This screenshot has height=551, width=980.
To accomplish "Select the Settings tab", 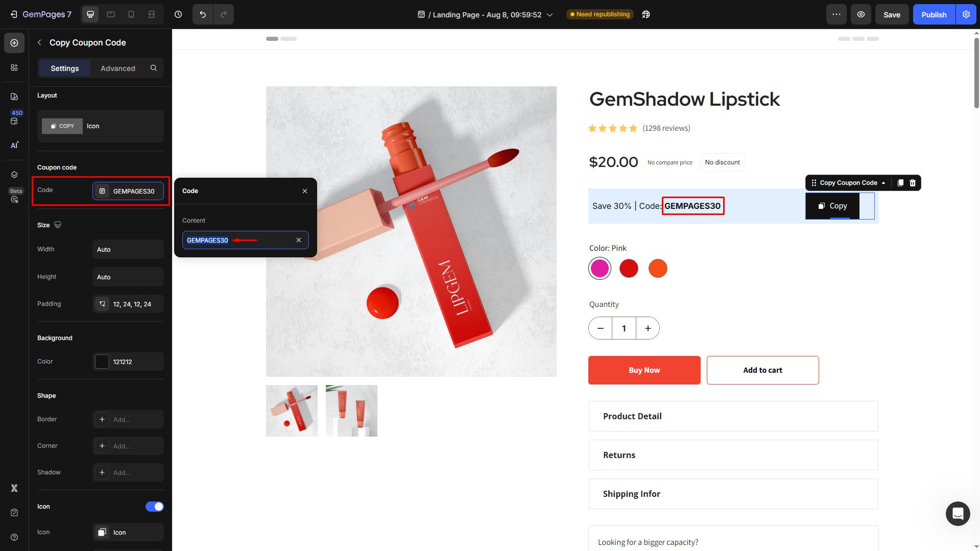I will pyautogui.click(x=65, y=68).
